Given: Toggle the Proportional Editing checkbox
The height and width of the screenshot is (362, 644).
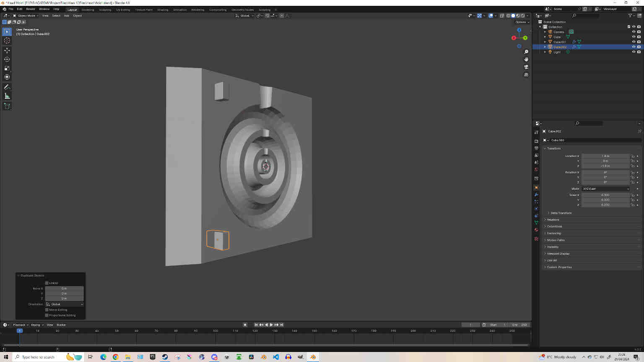Looking at the screenshot, I should (x=47, y=315).
